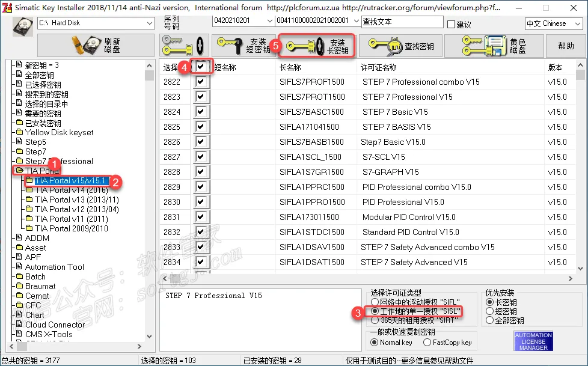Select 全部密钥 tree item
588x366 pixels.
39,75
